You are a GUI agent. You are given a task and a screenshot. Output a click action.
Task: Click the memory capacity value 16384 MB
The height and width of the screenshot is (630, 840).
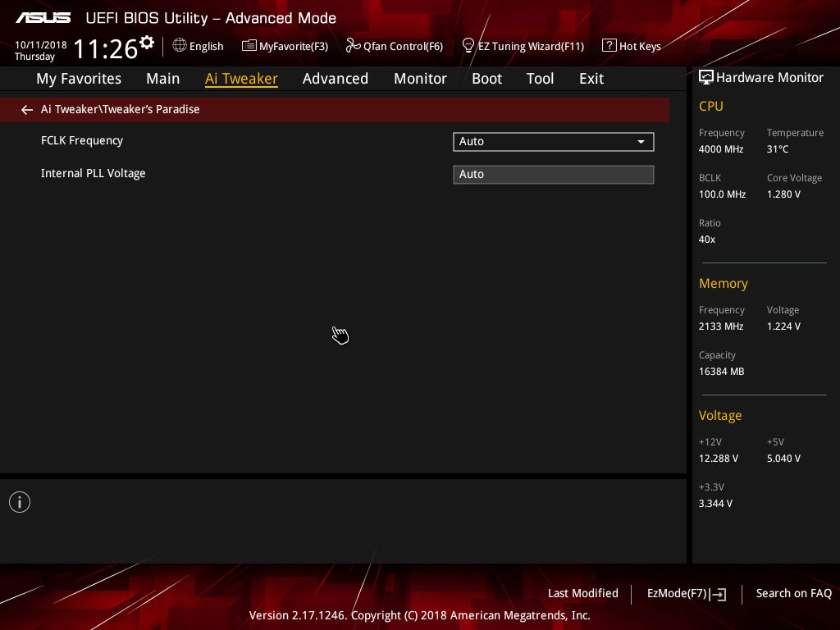(722, 372)
